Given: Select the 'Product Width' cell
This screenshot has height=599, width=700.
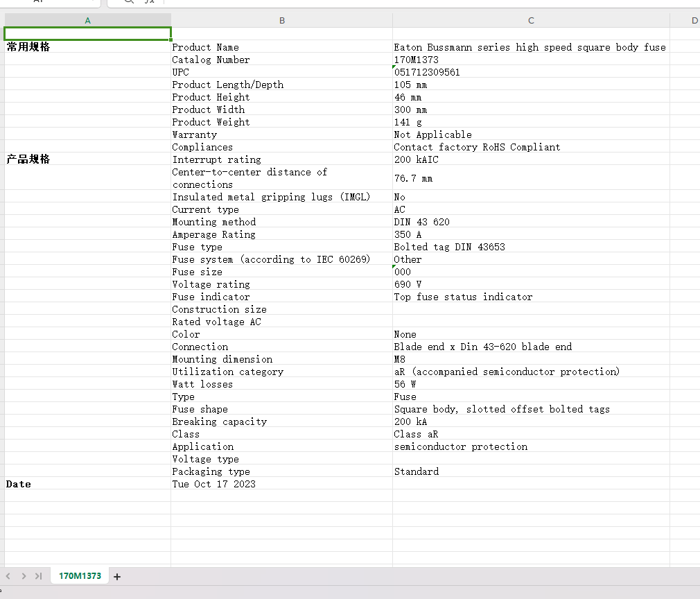Looking at the screenshot, I should 281,110.
